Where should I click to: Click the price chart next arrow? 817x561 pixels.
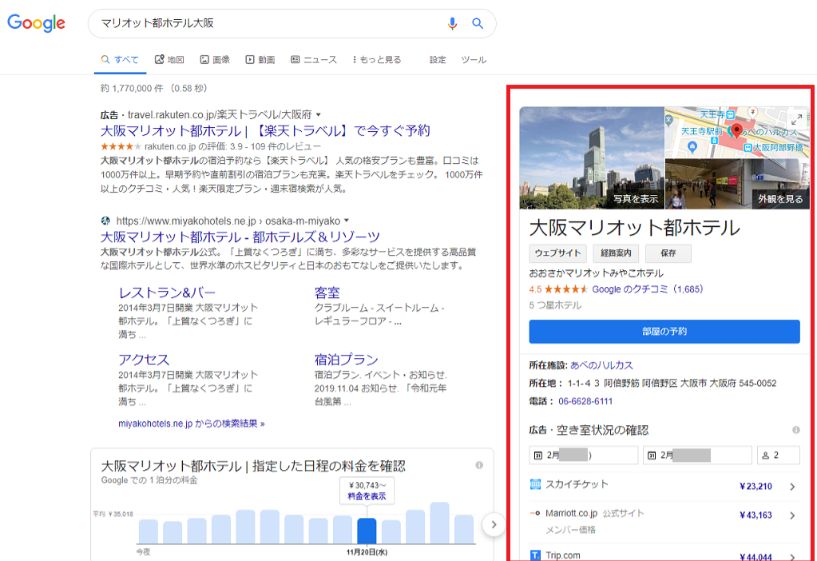coord(493,525)
